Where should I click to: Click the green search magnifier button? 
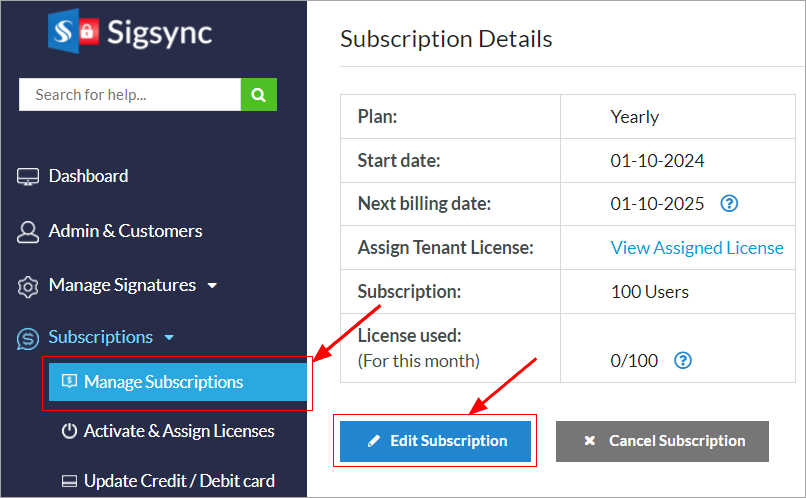click(258, 95)
